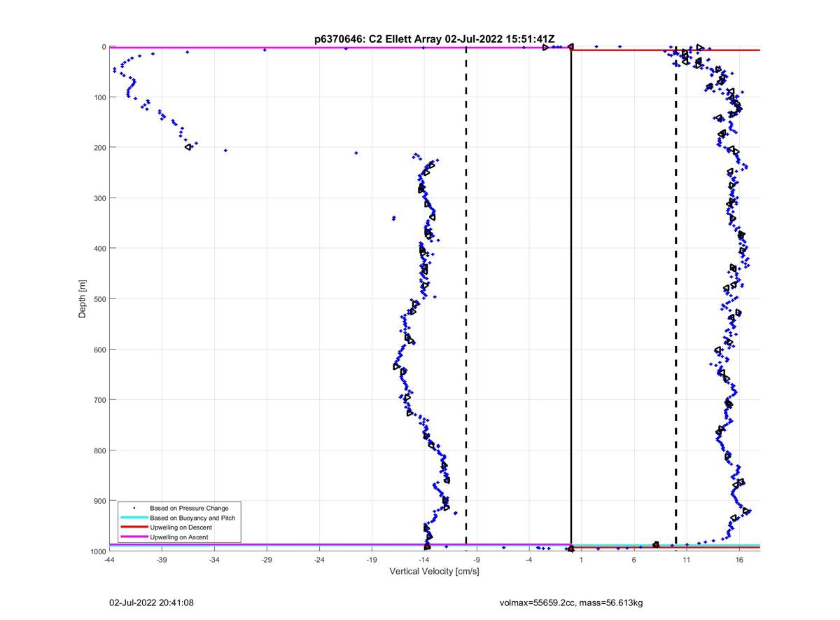Click the x-axis tick label '-34'

(x=214, y=560)
